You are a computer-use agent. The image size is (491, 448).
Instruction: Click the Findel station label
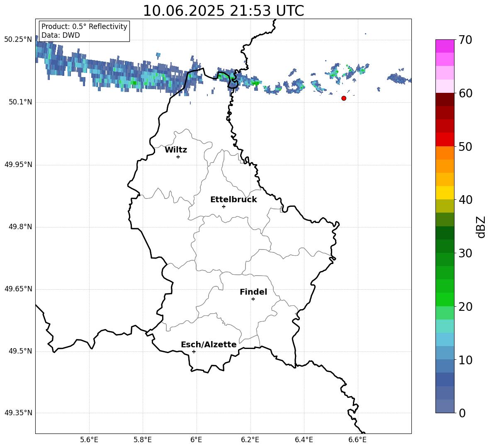[253, 292]
